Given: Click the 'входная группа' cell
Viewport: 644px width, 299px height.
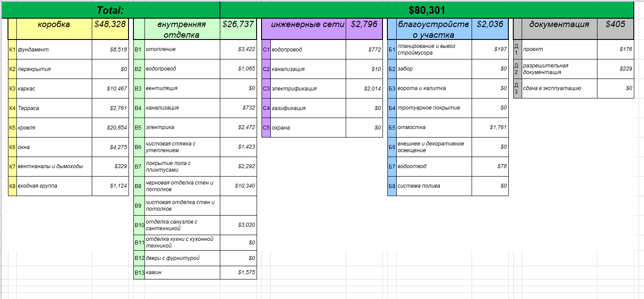Looking at the screenshot, I should coord(54,186).
